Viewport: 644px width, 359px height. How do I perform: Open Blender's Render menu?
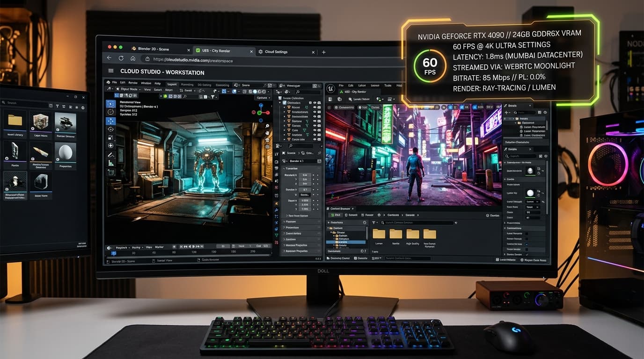click(133, 83)
